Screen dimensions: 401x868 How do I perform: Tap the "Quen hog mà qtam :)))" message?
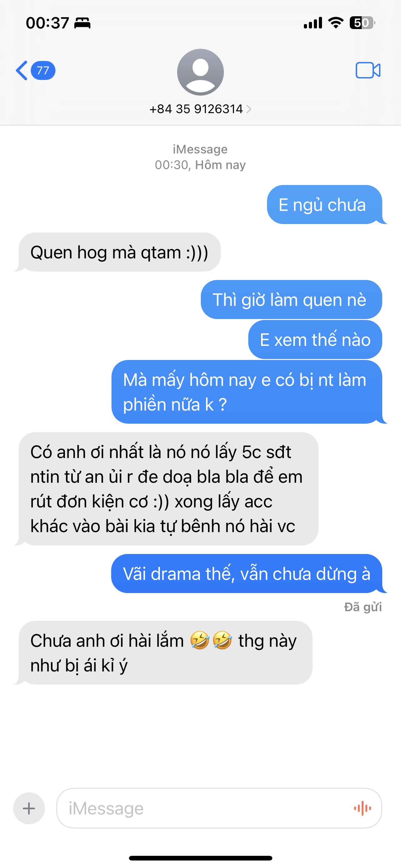click(x=120, y=252)
